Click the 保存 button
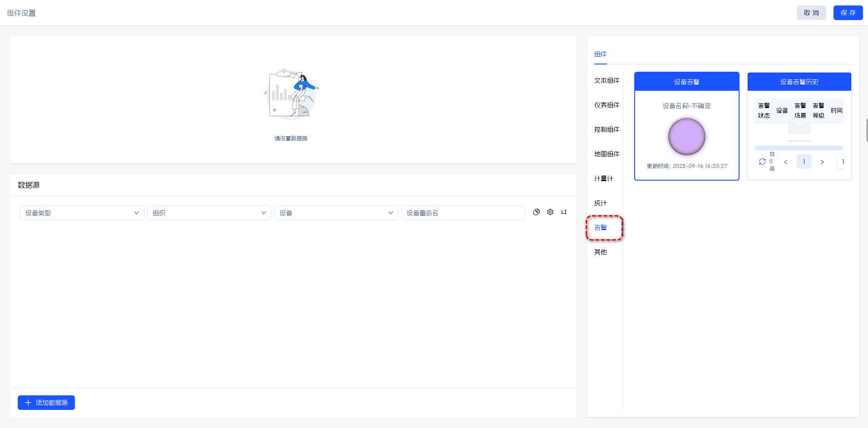This screenshot has height=428, width=868. pyautogui.click(x=848, y=13)
